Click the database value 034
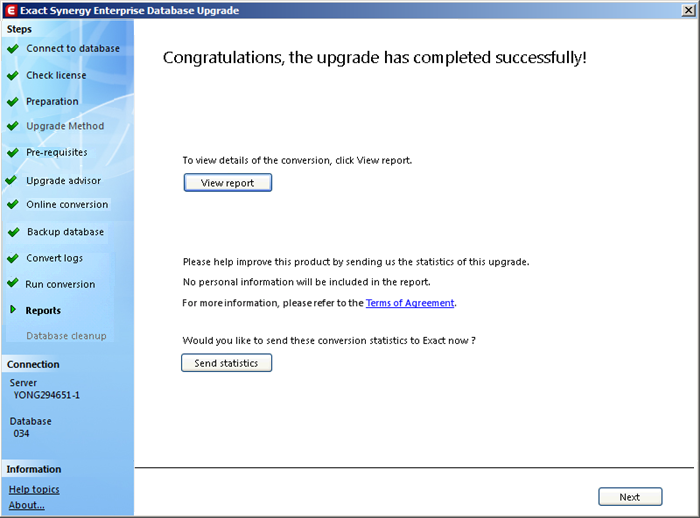The width and height of the screenshot is (700, 518). click(x=21, y=434)
